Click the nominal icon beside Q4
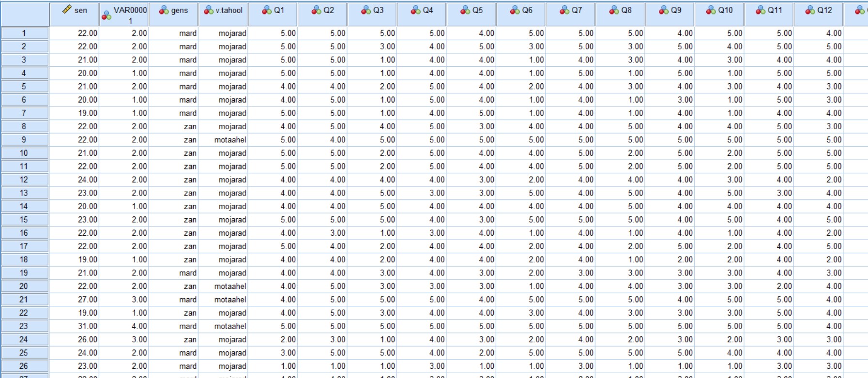 click(x=416, y=10)
